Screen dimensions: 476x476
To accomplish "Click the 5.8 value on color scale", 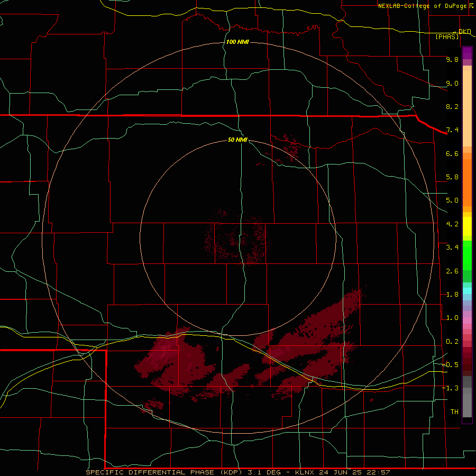I will coord(452,177).
